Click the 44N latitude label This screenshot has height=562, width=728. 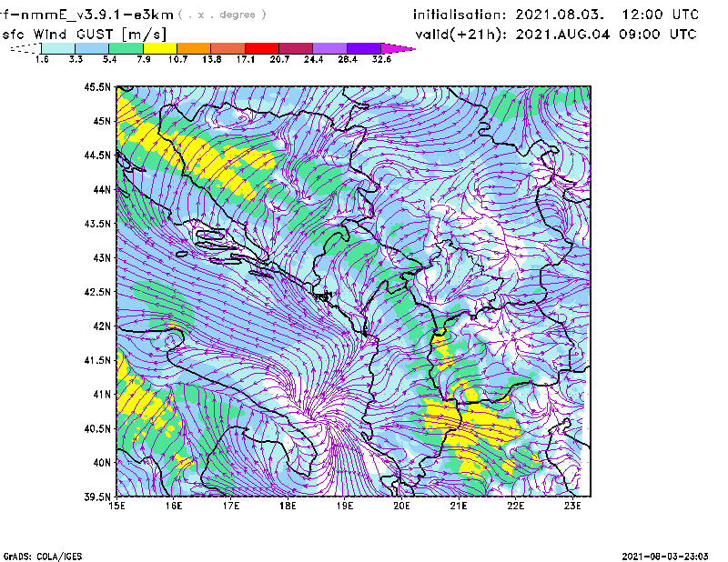coord(102,189)
